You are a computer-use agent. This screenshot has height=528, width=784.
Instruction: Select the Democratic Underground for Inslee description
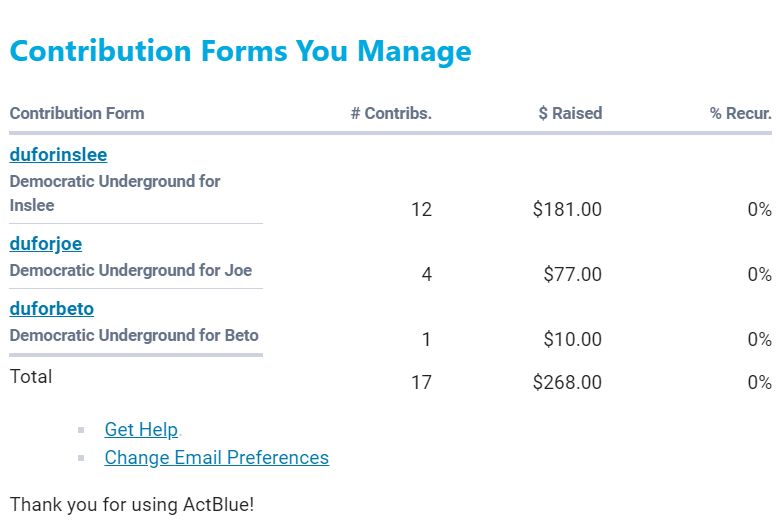coord(114,193)
